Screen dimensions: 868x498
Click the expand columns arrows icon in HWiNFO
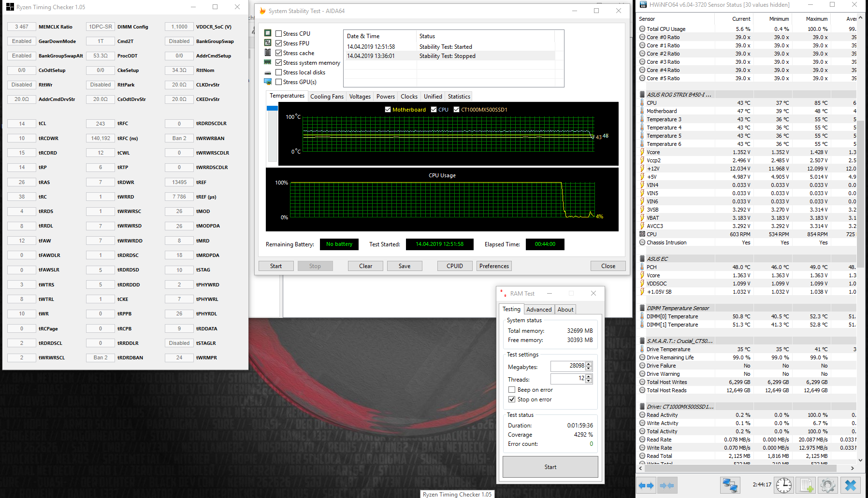pyautogui.click(x=646, y=485)
